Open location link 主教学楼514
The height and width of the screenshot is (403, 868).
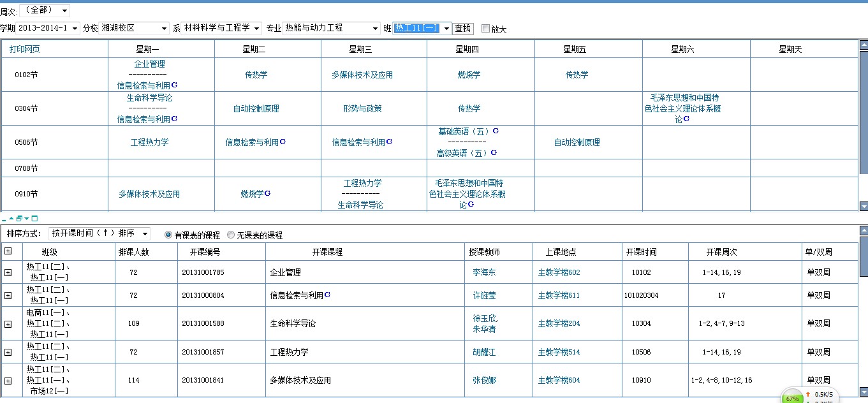click(559, 352)
